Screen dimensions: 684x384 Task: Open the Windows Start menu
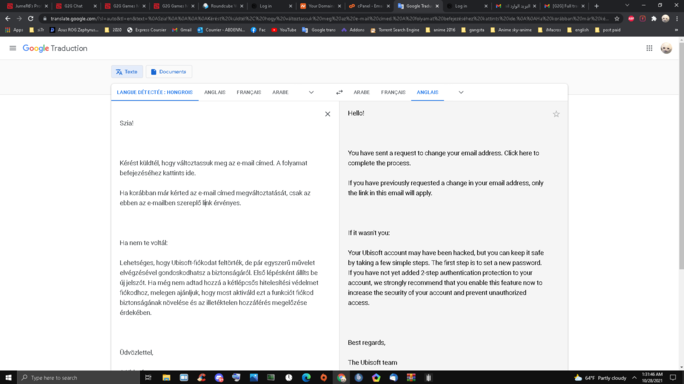tap(8, 377)
